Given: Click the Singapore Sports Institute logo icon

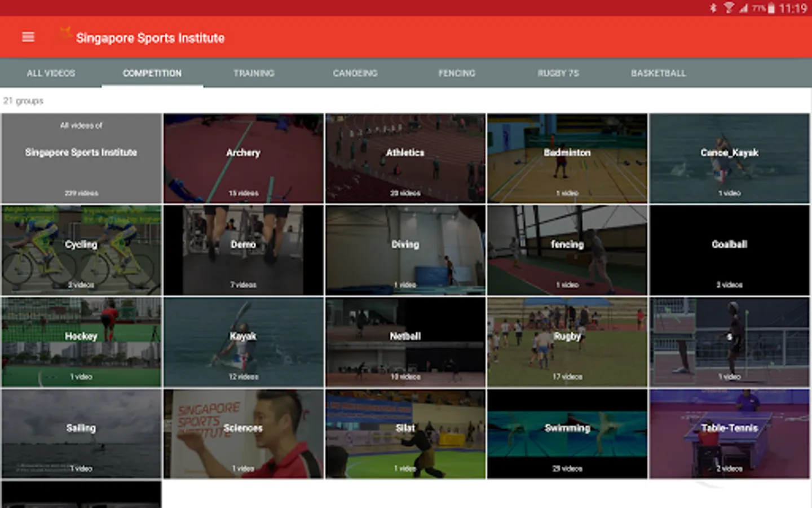Looking at the screenshot, I should [64, 34].
